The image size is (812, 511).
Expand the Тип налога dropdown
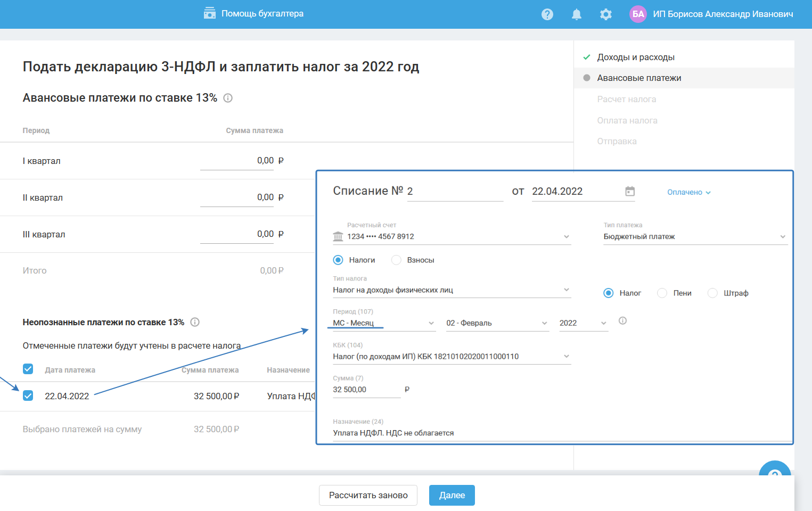452,290
